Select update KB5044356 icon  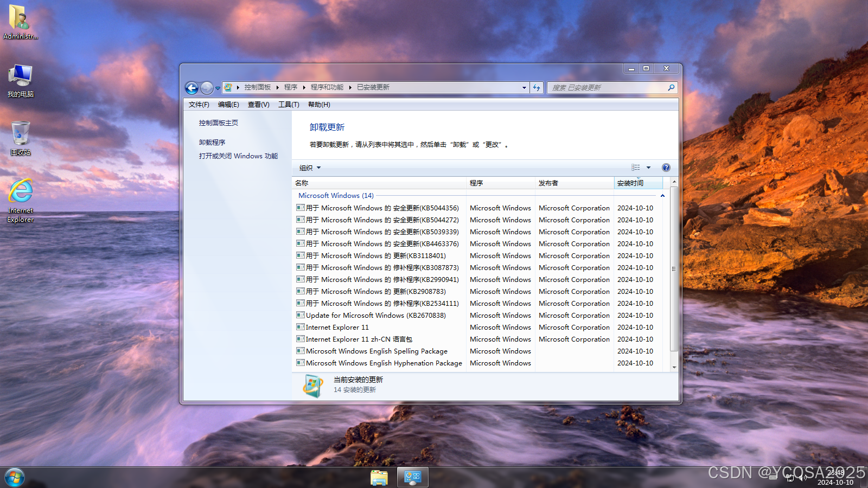pos(301,208)
